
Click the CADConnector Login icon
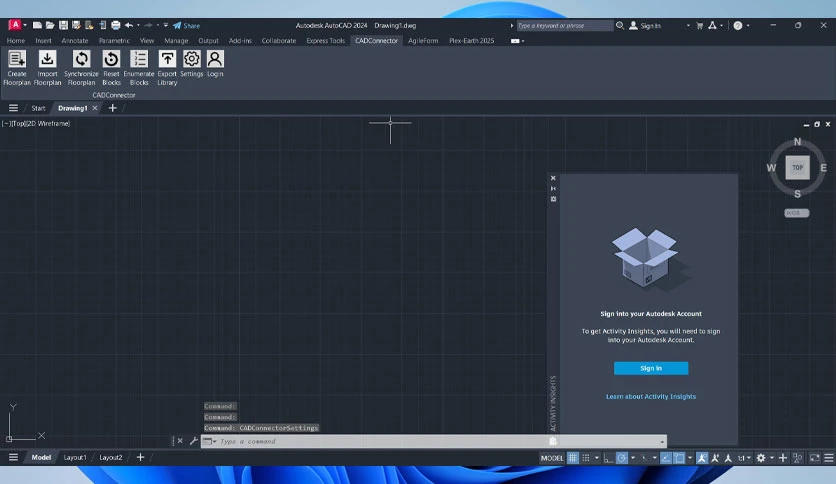click(x=215, y=59)
